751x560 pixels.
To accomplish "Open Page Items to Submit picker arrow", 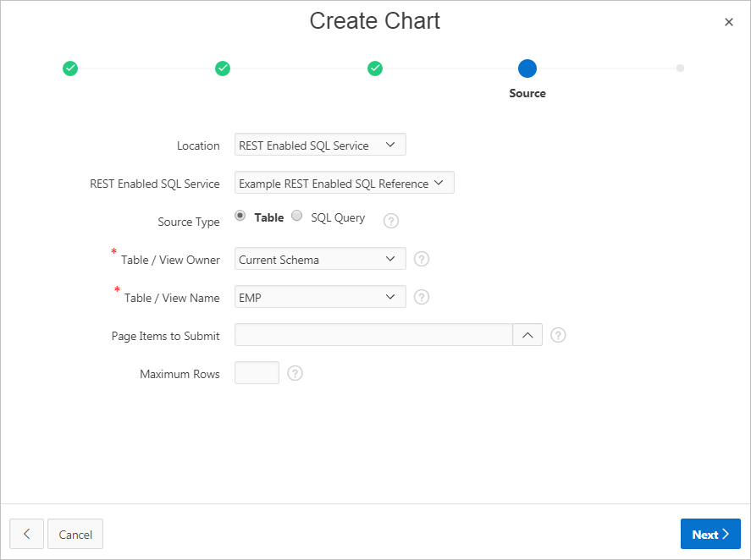I will pos(527,335).
